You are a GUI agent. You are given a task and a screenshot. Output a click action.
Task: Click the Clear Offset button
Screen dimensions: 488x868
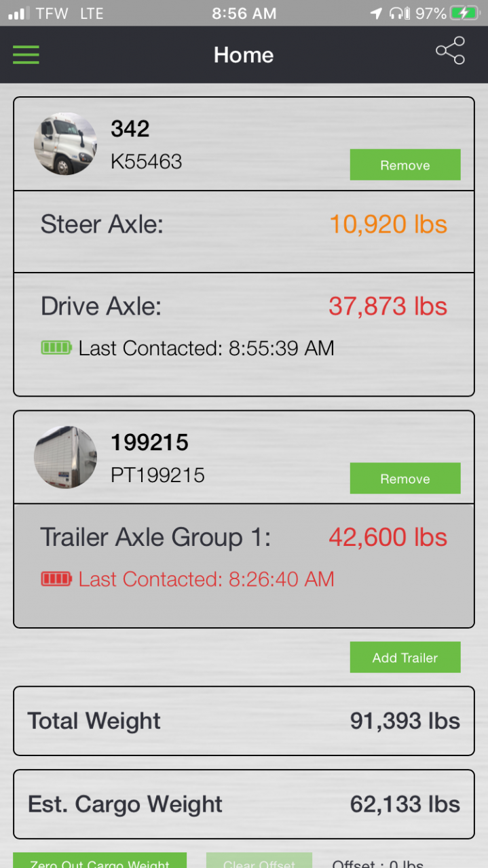tap(259, 860)
